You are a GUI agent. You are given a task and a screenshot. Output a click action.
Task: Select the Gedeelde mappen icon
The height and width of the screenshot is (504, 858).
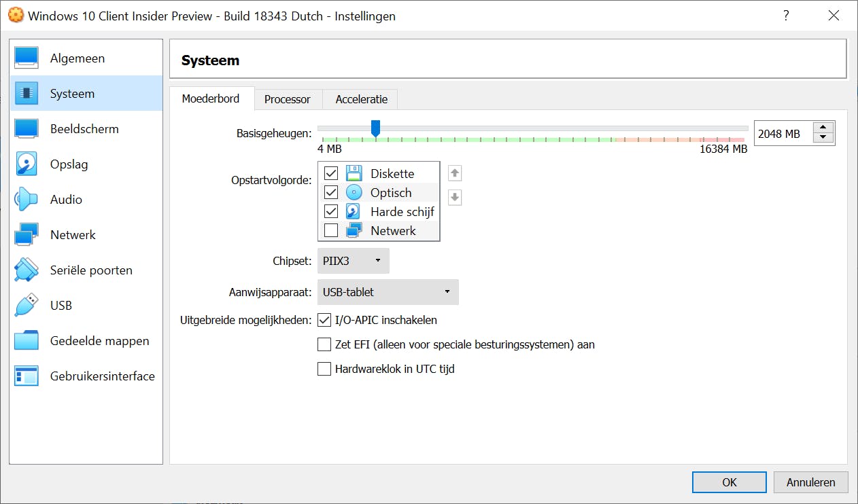[99, 340]
